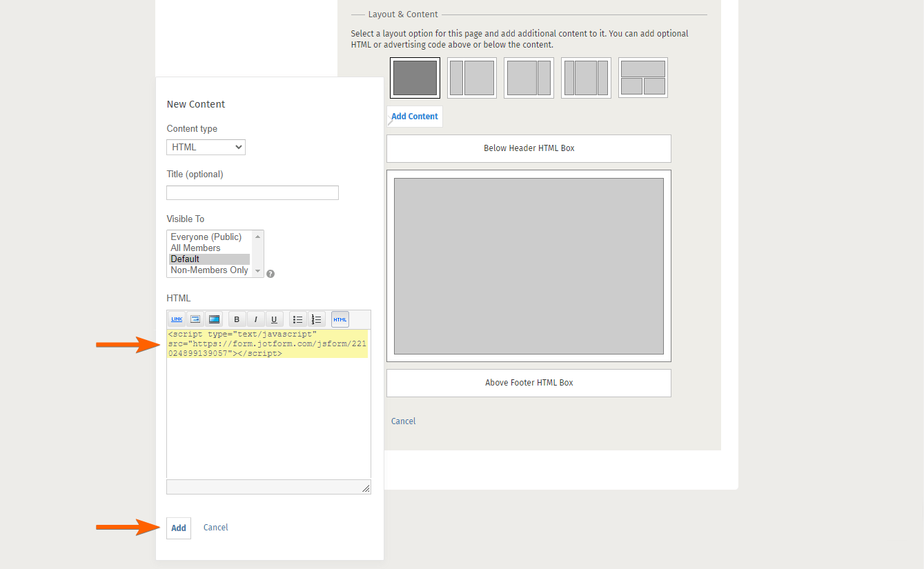Click the Visible To list scroll-down arrow
This screenshot has height=569, width=924.
tap(258, 271)
